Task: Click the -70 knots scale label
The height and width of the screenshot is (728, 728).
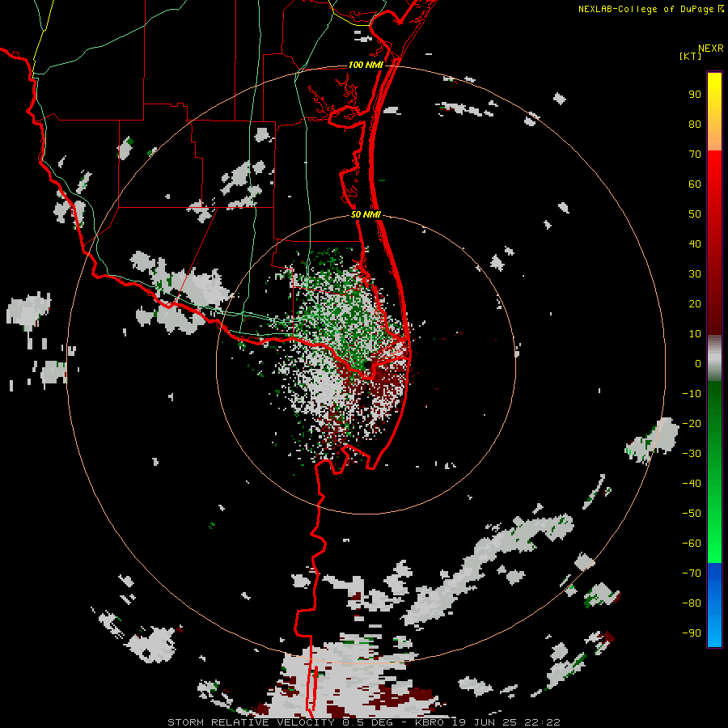Action: [692, 573]
